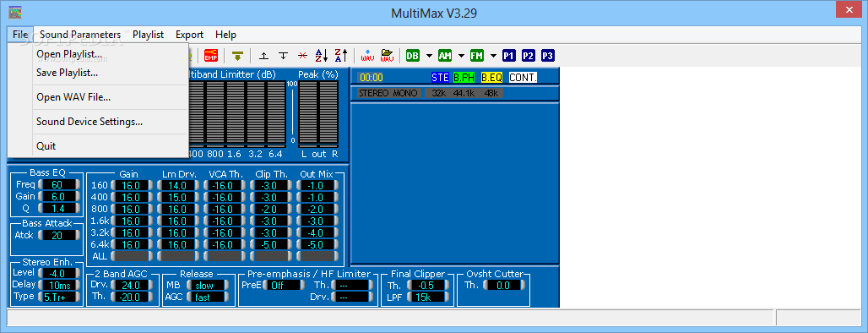868x333 pixels.
Task: Toggle the yellow B.EQ indicator
Action: (x=491, y=78)
